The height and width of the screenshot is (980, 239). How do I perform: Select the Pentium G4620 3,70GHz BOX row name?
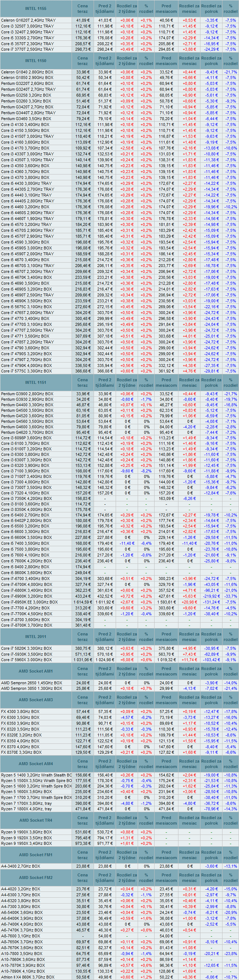click(x=27, y=433)
